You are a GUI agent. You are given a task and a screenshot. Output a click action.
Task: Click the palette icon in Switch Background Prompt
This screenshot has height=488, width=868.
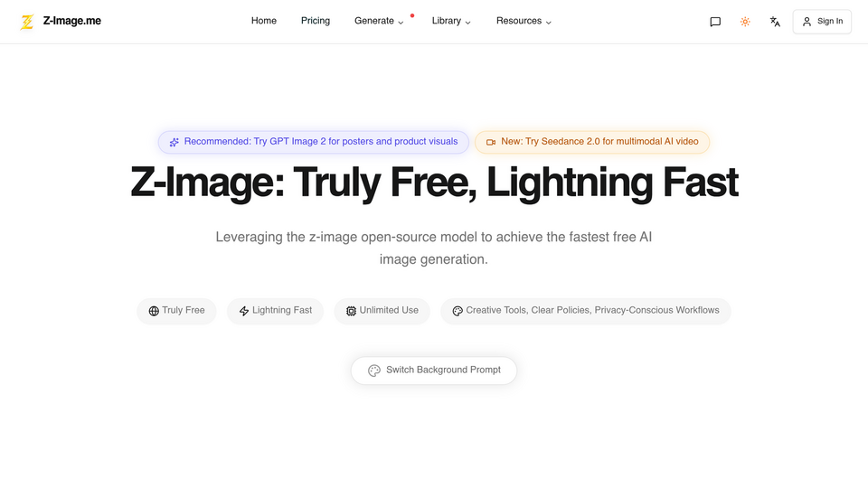[374, 371]
